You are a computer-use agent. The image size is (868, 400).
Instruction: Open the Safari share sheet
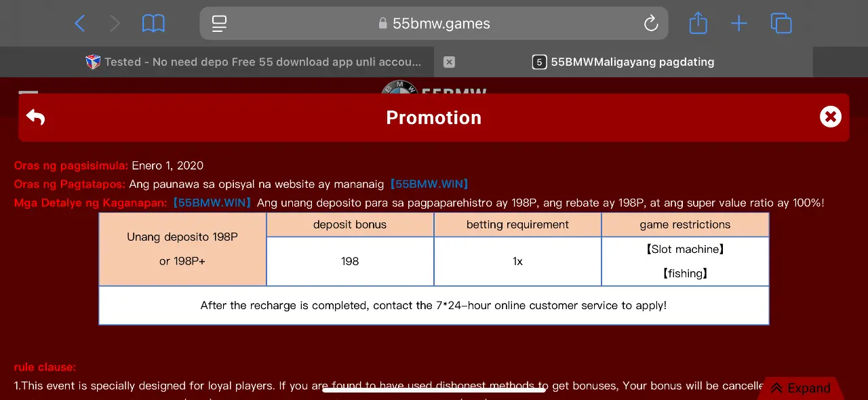point(698,24)
